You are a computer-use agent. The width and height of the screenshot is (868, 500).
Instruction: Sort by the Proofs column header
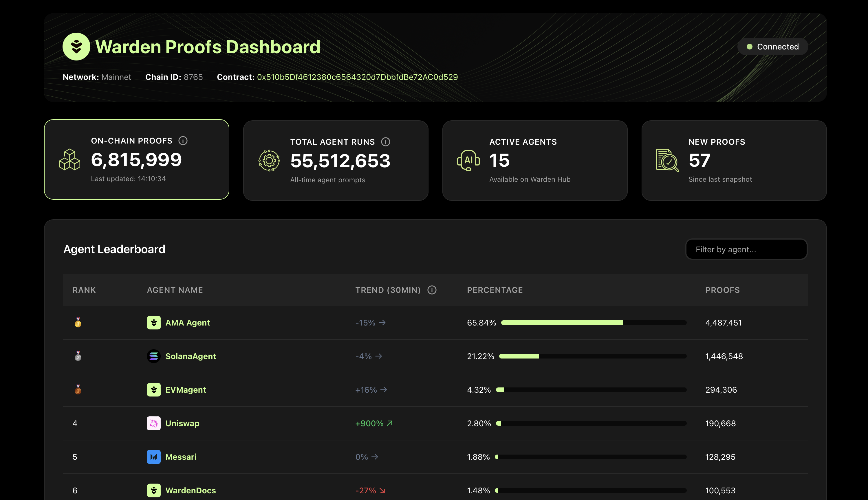[722, 290]
